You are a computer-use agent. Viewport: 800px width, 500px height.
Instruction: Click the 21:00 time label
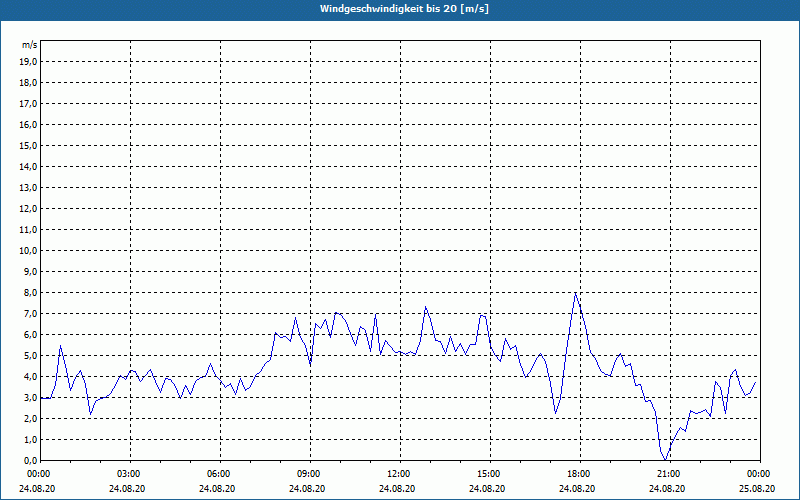coord(670,474)
